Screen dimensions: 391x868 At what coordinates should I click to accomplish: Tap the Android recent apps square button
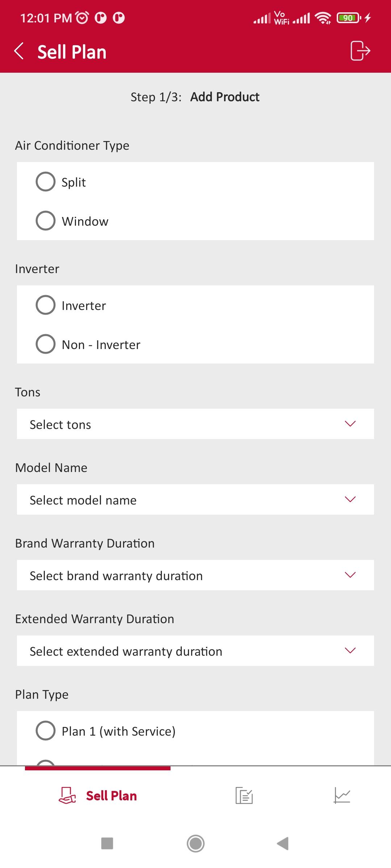107,843
